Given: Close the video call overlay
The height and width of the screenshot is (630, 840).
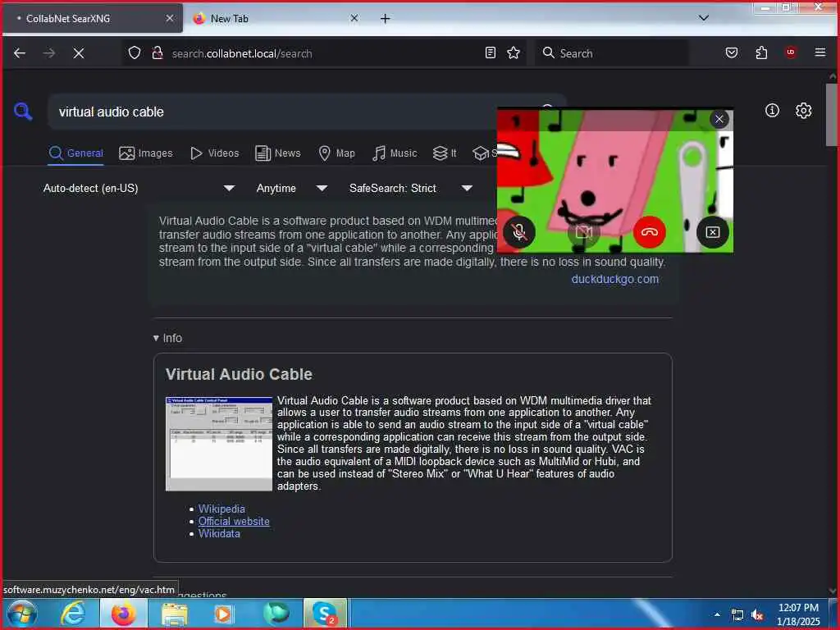Looking at the screenshot, I should point(719,119).
